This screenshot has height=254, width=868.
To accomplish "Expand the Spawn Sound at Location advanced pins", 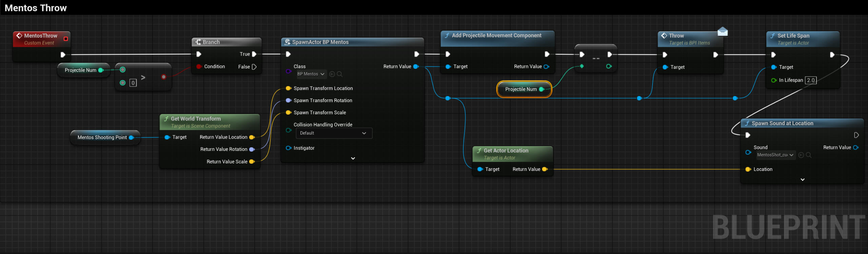I will (802, 179).
